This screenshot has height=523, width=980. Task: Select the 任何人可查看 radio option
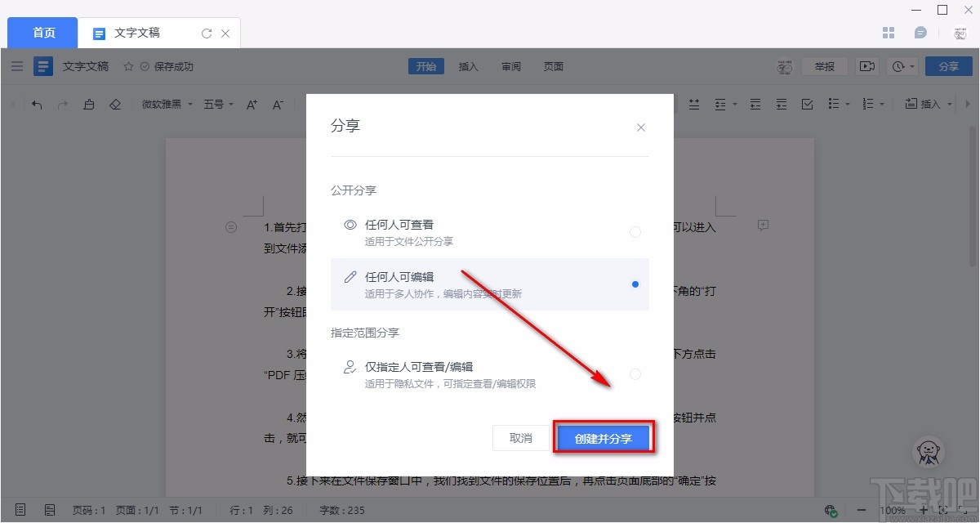[x=635, y=232]
